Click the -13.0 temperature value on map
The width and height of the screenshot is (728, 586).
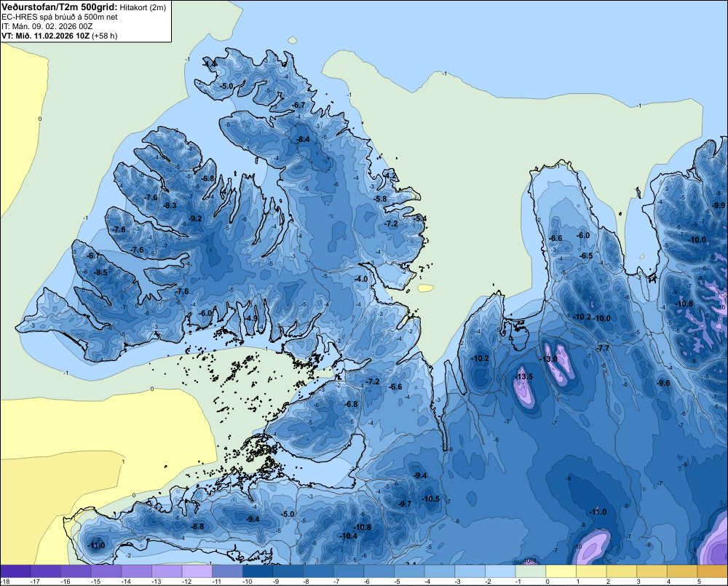[549, 360]
